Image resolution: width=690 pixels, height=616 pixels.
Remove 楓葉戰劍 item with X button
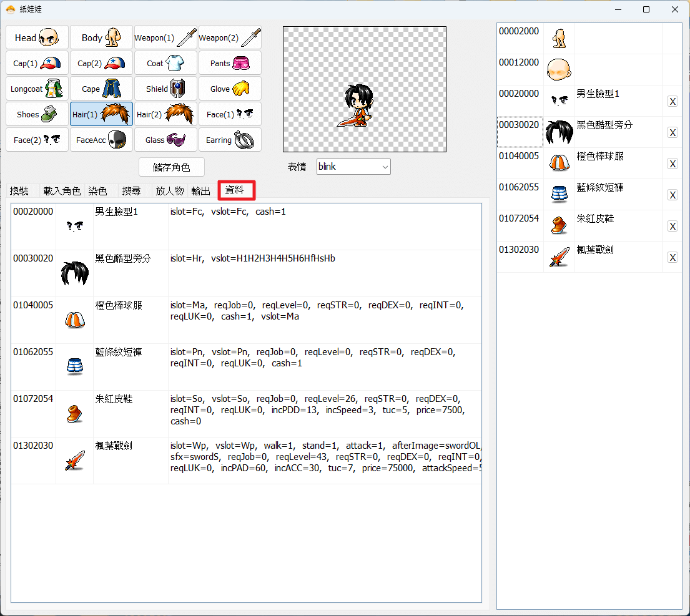tap(673, 257)
